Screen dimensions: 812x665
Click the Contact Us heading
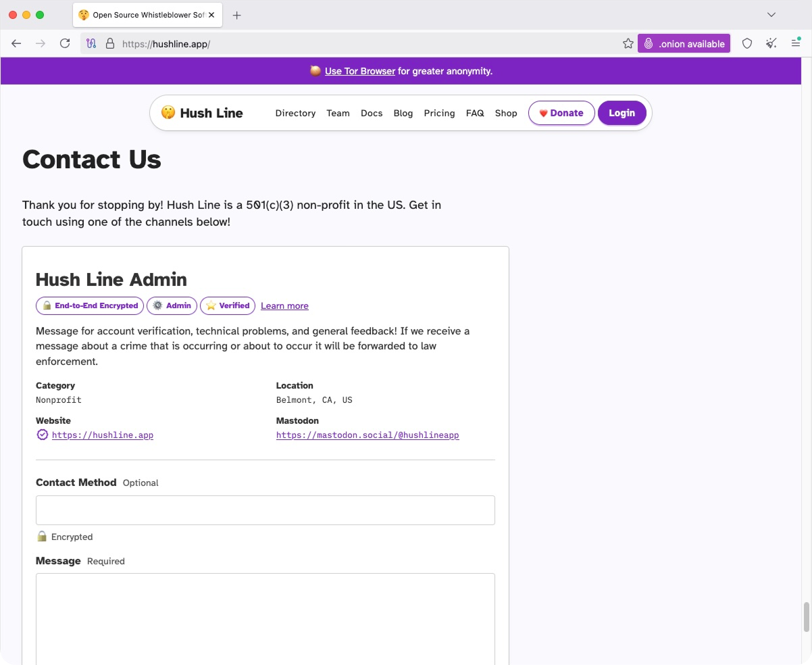pyautogui.click(x=92, y=159)
